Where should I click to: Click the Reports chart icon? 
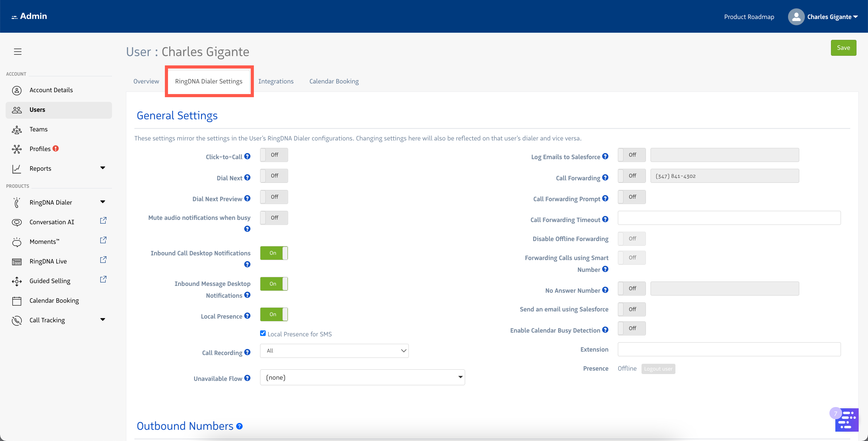click(x=17, y=169)
